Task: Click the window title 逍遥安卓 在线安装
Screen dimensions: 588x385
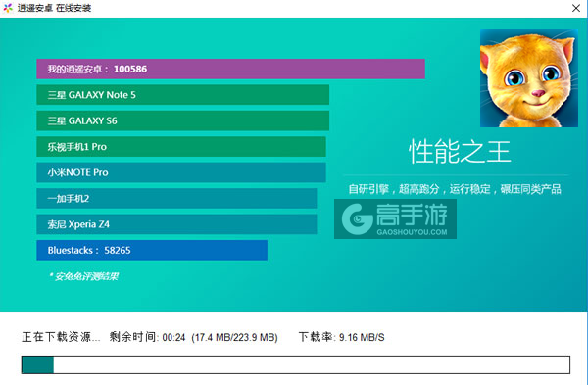Action: click(x=54, y=8)
